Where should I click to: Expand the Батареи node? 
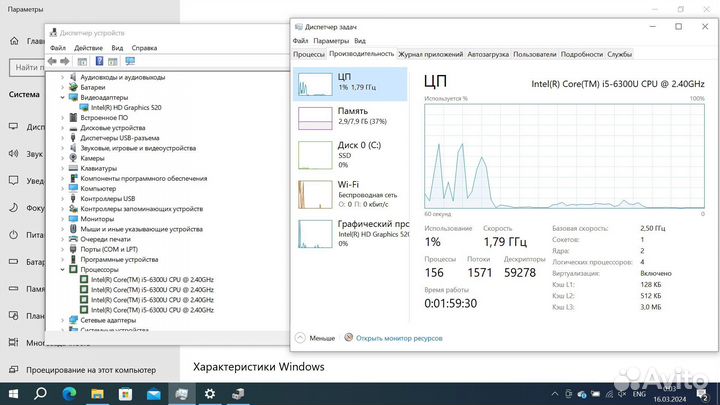click(62, 87)
